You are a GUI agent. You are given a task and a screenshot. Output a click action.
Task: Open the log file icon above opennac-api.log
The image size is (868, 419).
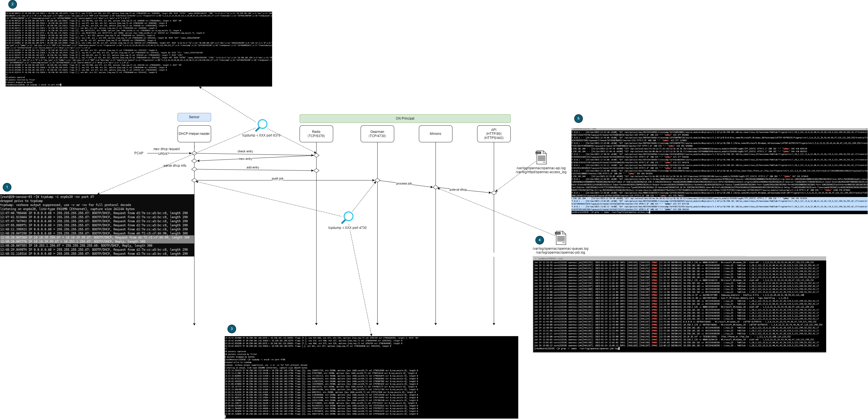click(541, 157)
